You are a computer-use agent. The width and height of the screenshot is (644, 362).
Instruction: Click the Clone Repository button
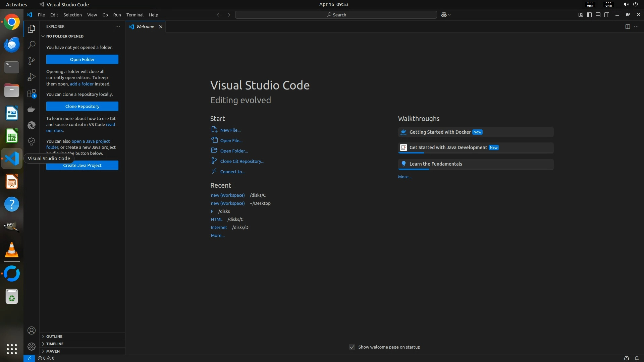(82, 106)
